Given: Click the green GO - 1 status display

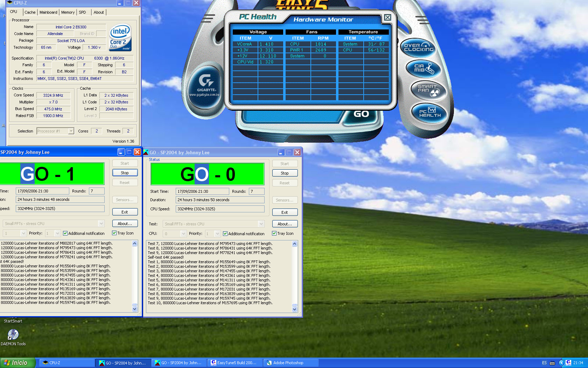Looking at the screenshot, I should (x=52, y=173).
